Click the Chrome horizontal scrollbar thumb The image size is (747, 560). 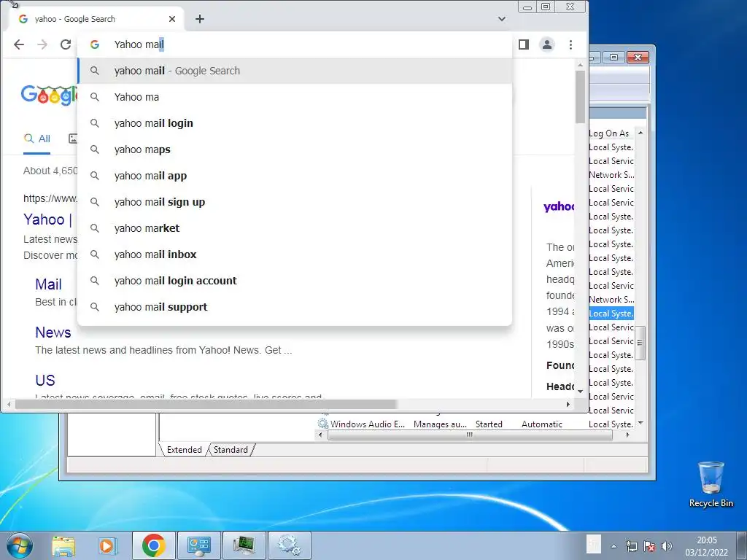(206, 404)
